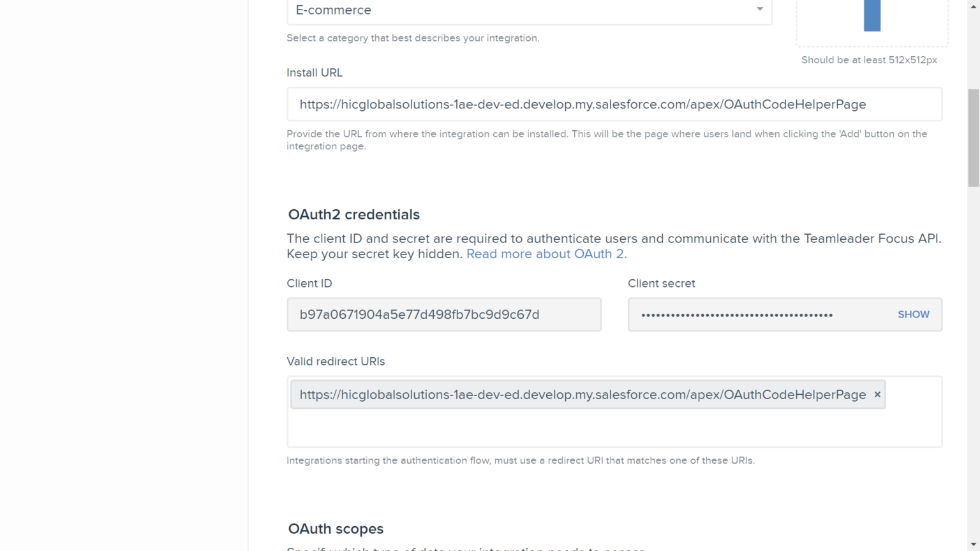Click the Valid redirect URIs label
This screenshot has height=551, width=980.
[x=336, y=362]
